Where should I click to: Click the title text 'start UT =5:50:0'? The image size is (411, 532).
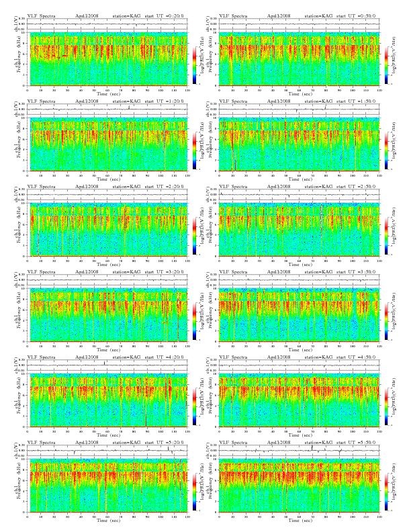(356, 443)
